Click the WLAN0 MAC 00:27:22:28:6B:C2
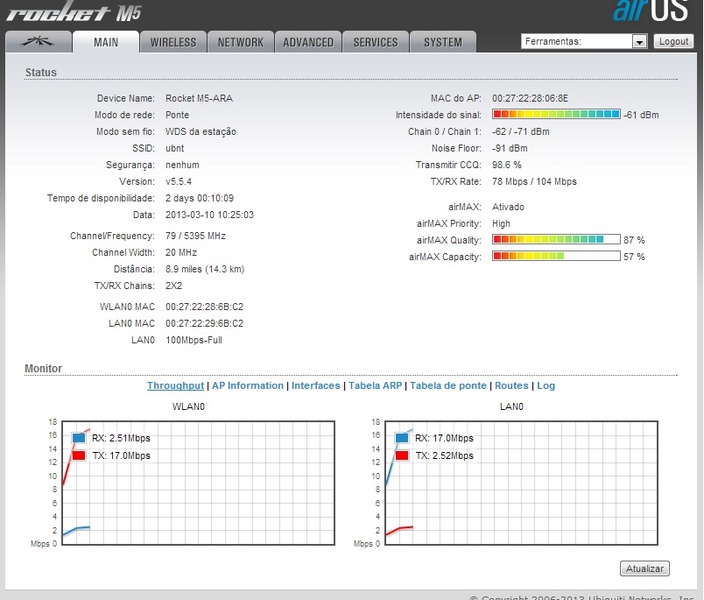The image size is (704, 600). tap(204, 307)
